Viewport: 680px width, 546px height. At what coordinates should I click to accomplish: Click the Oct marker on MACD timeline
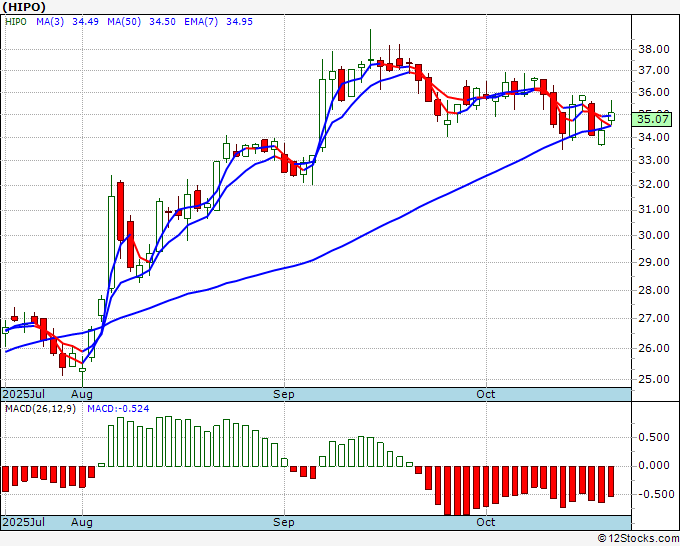tap(485, 522)
